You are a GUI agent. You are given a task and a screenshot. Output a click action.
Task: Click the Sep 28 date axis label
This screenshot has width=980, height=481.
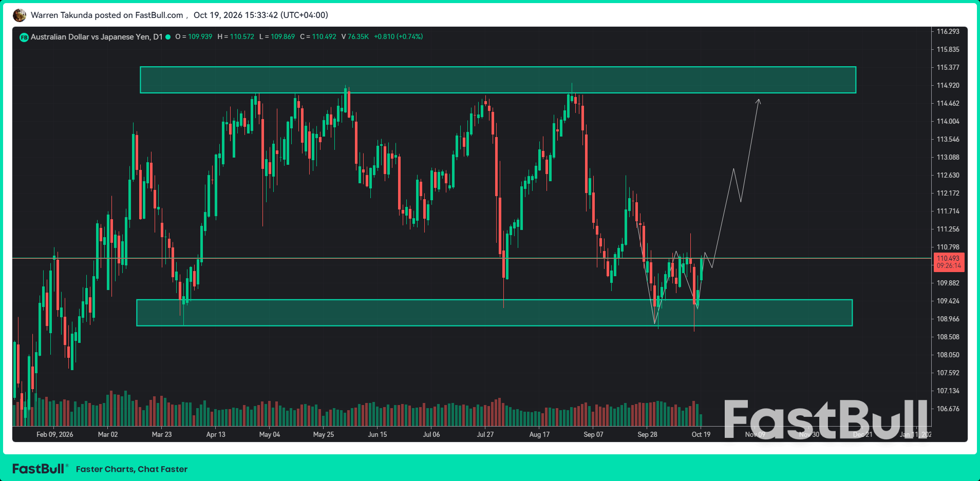pos(647,434)
